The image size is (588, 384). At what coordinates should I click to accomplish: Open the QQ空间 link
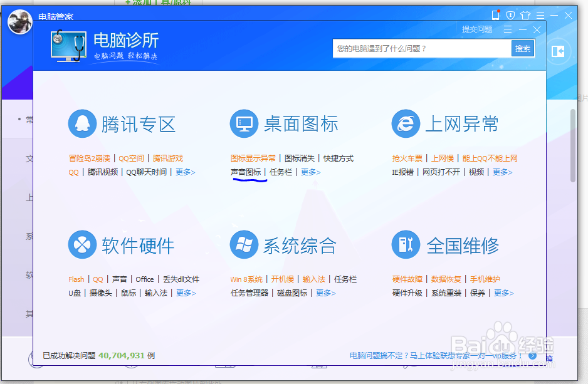131,158
